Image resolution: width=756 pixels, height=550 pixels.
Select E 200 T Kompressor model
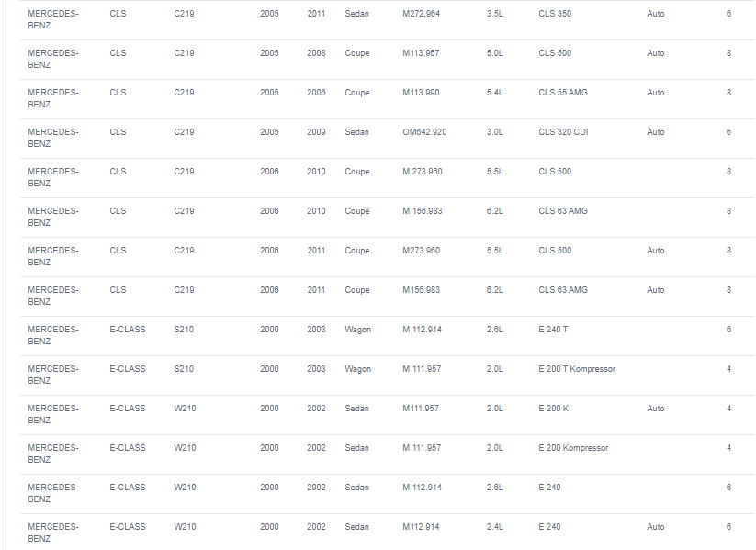[577, 369]
